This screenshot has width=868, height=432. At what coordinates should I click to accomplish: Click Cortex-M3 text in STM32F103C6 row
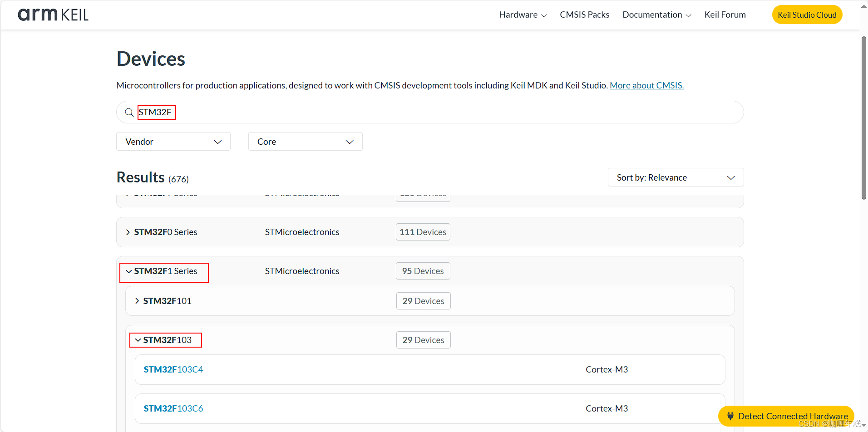click(x=607, y=408)
